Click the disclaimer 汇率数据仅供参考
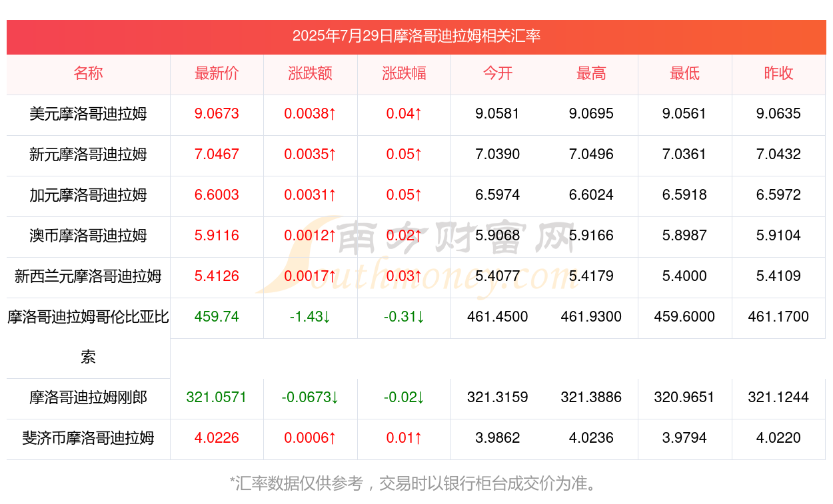This screenshot has height=504, width=833. pos(299,483)
